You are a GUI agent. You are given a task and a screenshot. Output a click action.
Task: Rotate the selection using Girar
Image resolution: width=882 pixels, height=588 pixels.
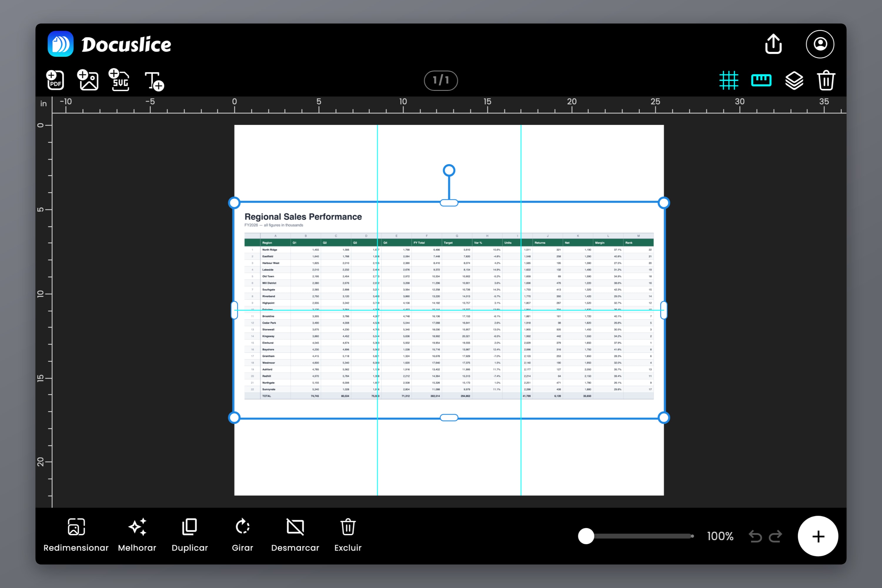[x=243, y=535]
